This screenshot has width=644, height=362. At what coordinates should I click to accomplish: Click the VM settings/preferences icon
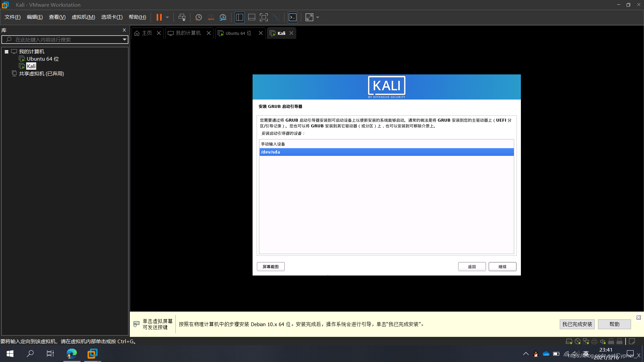tap(223, 17)
